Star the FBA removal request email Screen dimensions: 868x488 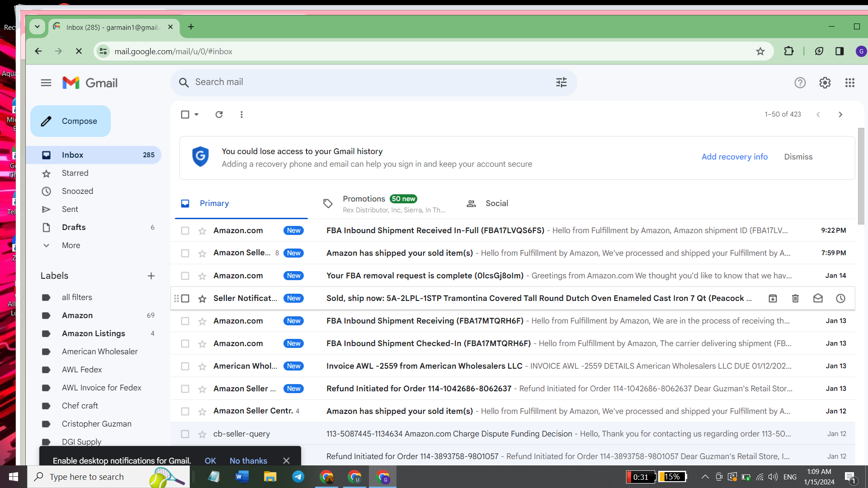pyautogui.click(x=202, y=276)
